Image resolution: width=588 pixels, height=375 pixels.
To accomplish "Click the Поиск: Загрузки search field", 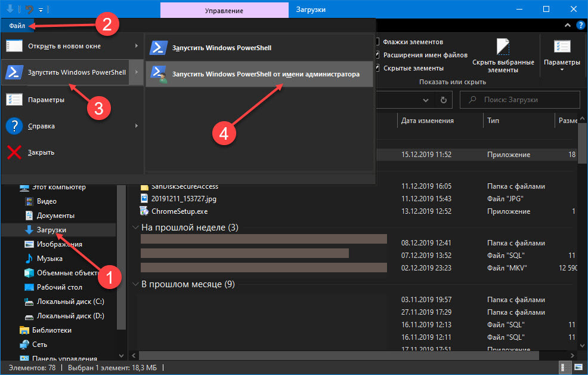I will [x=520, y=100].
